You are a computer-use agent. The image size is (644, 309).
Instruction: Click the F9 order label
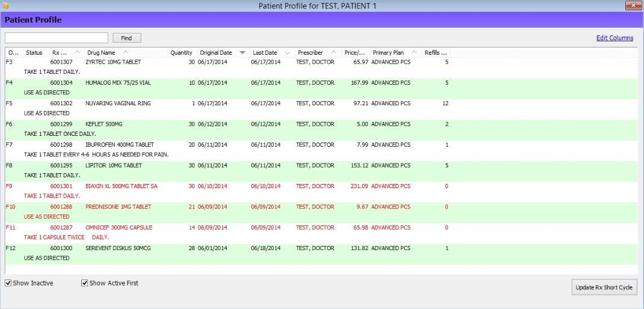point(9,186)
